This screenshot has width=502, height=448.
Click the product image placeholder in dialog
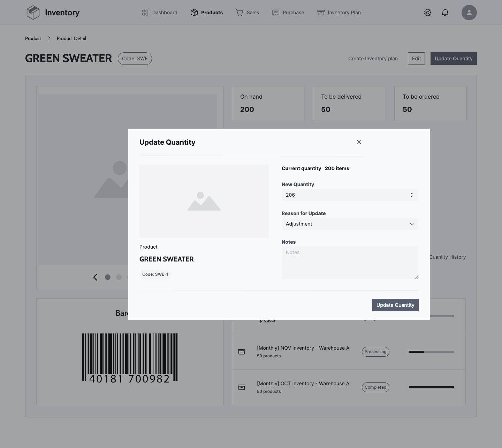point(204,201)
